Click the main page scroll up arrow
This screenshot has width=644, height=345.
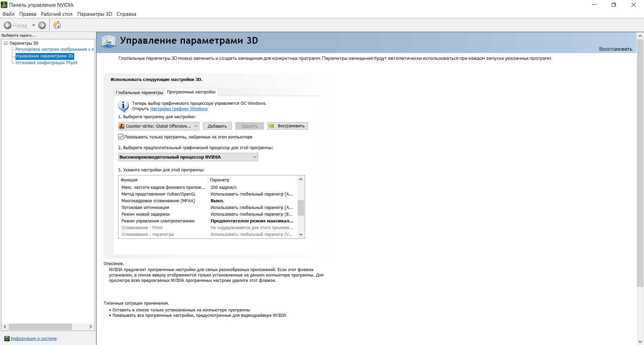click(640, 36)
